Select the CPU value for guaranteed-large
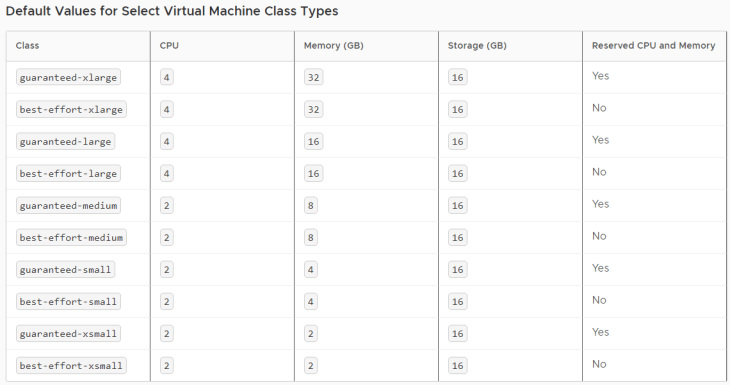This screenshot has height=385, width=730. click(x=167, y=142)
